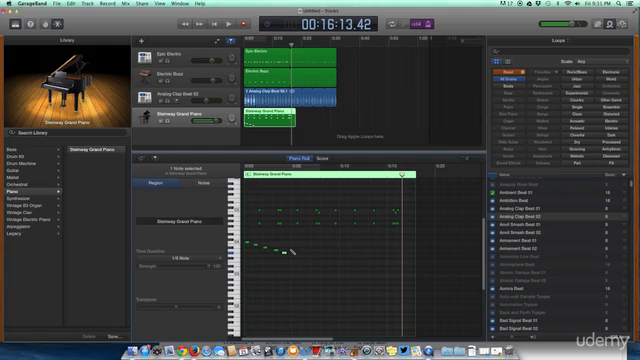Fast forward the playhead
Image resolution: width=640 pixels, height=360 pixels.
tap(199, 24)
